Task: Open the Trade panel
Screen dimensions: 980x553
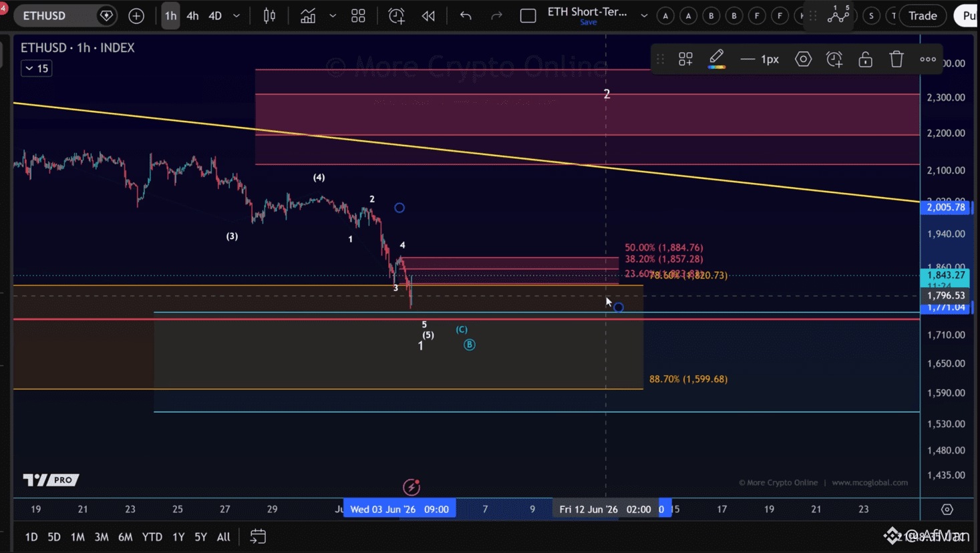Action: pos(923,15)
